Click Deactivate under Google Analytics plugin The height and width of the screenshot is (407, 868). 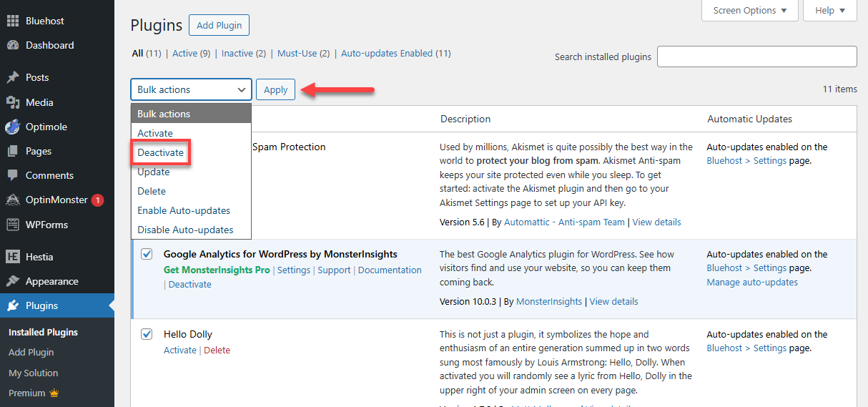point(189,284)
